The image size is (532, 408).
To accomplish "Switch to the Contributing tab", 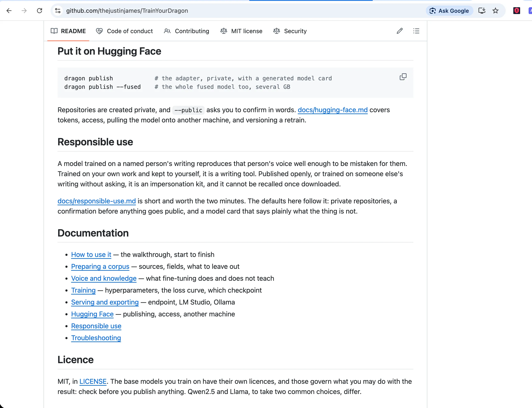I will pos(186,31).
